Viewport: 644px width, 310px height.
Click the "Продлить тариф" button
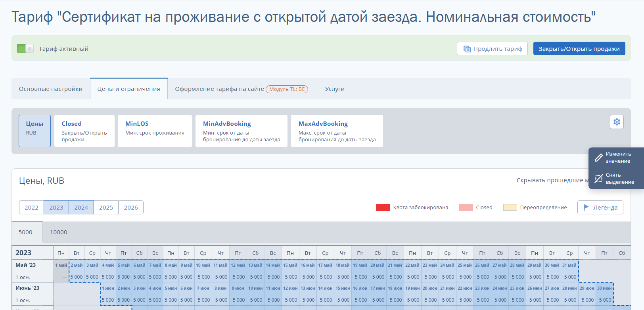coord(492,48)
